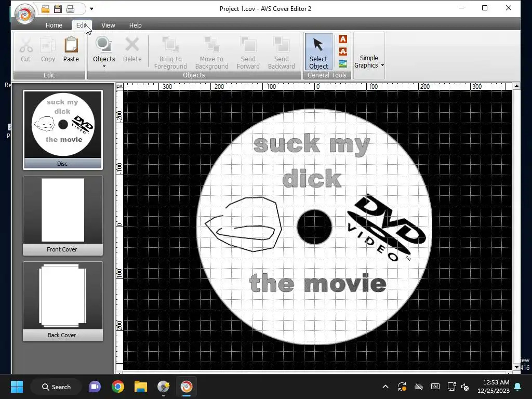Click the Print icon in quick access toolbar
532x399 pixels.
tap(70, 9)
